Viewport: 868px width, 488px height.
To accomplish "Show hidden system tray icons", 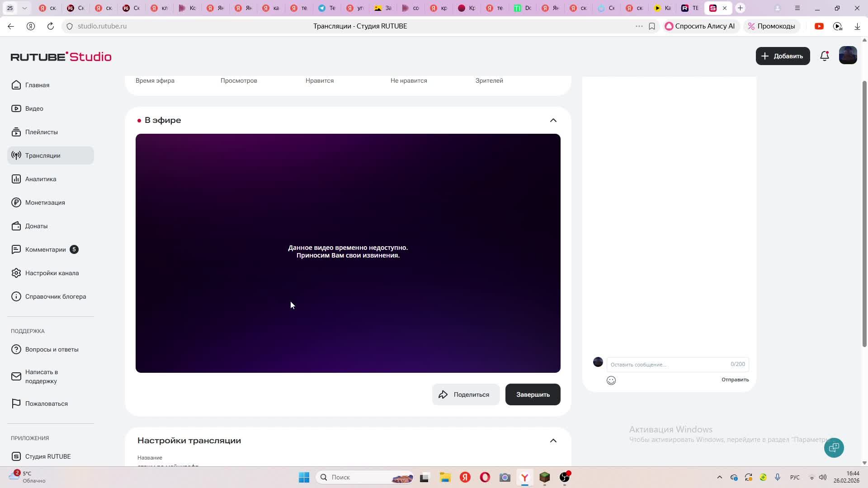I will click(x=720, y=477).
